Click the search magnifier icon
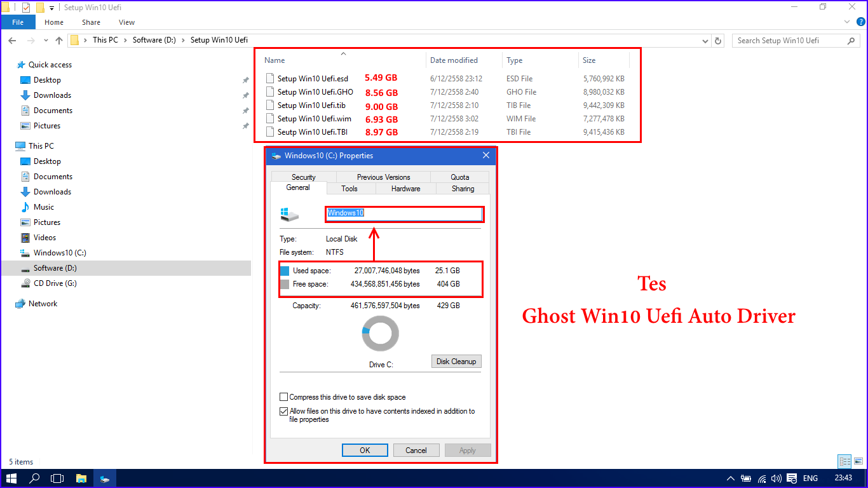Image resolution: width=868 pixels, height=488 pixels. pyautogui.click(x=851, y=41)
